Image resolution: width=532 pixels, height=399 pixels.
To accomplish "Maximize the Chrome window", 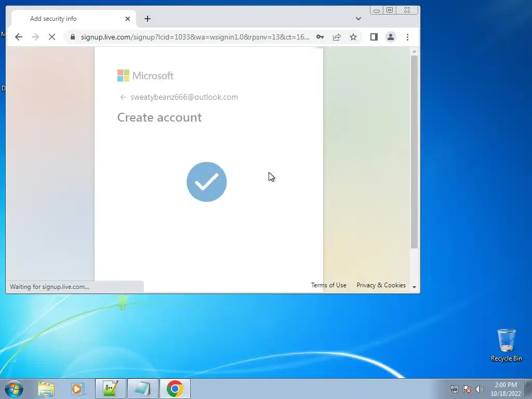I will 390,10.
